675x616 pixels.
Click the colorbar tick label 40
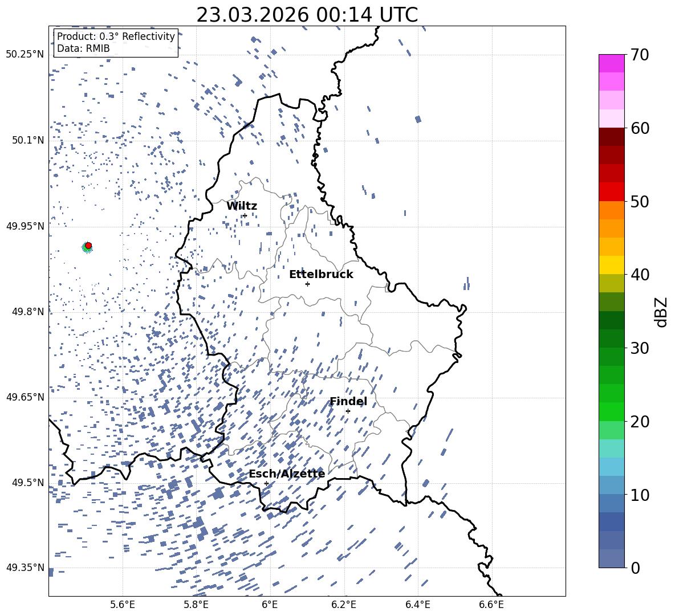[x=639, y=275]
